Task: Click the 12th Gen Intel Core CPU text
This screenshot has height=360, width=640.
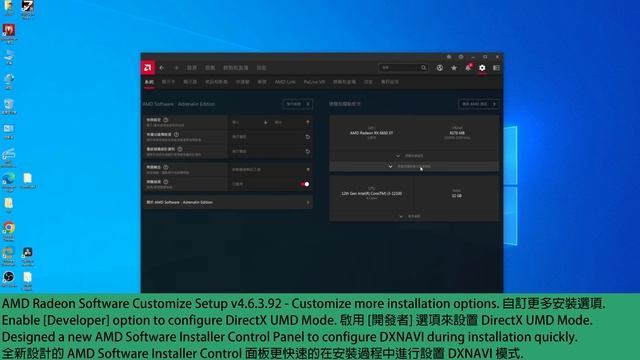Action: pos(371,193)
